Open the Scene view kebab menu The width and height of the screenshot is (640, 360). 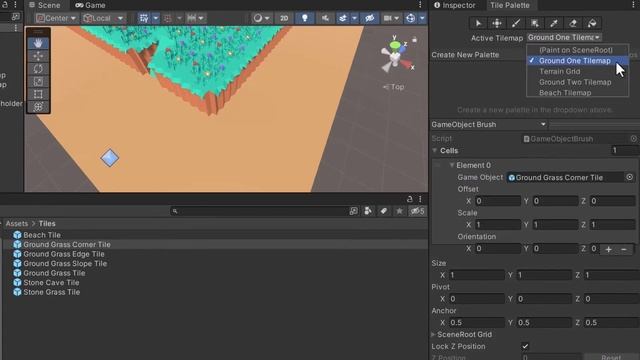[420, 4]
